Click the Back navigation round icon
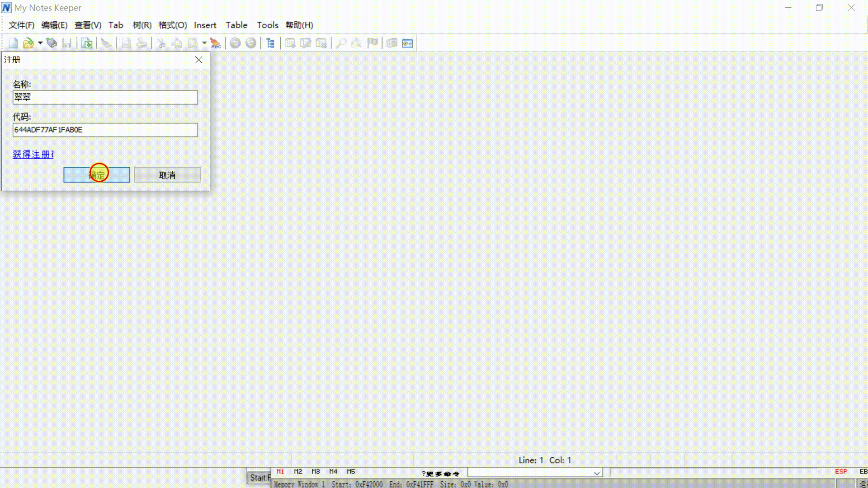Viewport: 868px width, 488px height. pyautogui.click(x=235, y=43)
